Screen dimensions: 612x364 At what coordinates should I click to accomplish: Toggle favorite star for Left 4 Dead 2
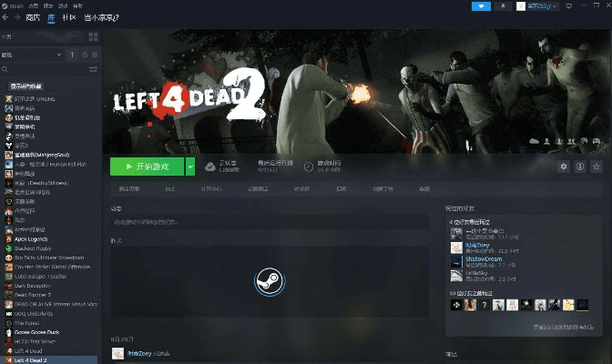point(597,167)
